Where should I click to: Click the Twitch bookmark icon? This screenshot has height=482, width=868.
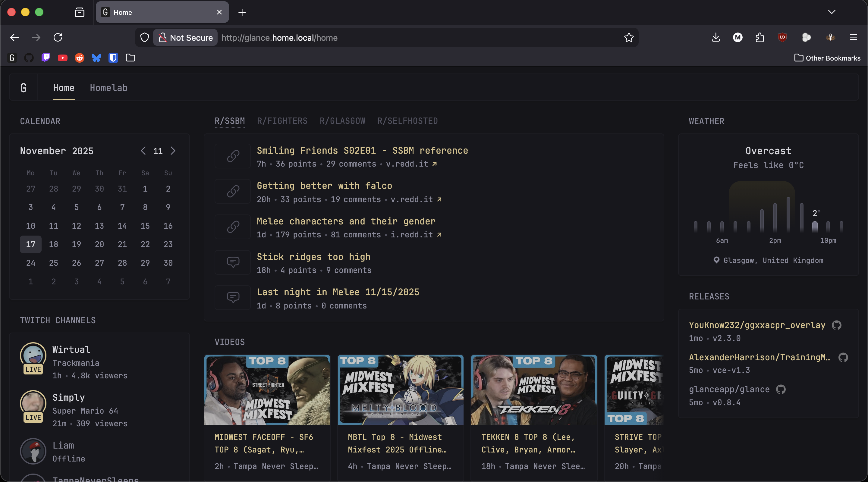pyautogui.click(x=46, y=58)
